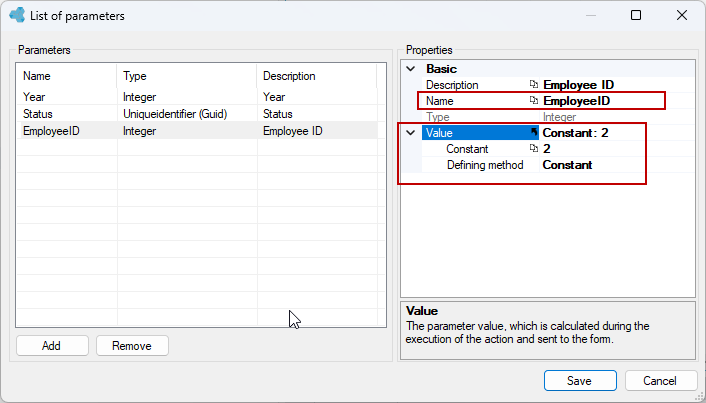Close the List of parameters window
The height and width of the screenshot is (403, 706).
[x=682, y=15]
